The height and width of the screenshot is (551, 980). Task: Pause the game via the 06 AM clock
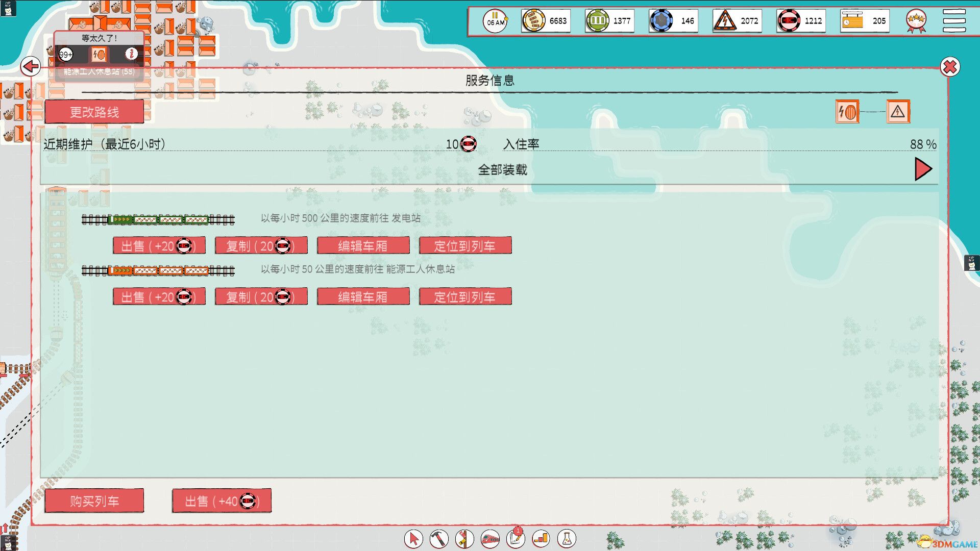click(494, 20)
